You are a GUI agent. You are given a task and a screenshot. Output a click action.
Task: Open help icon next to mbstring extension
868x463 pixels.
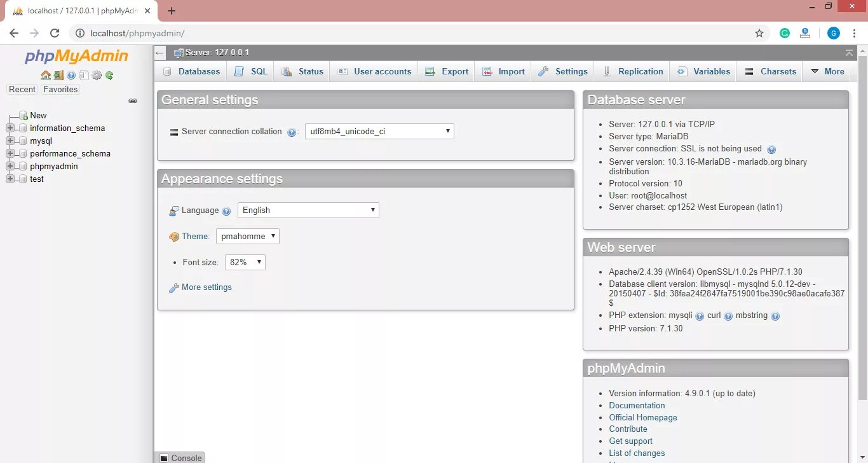[x=775, y=316]
